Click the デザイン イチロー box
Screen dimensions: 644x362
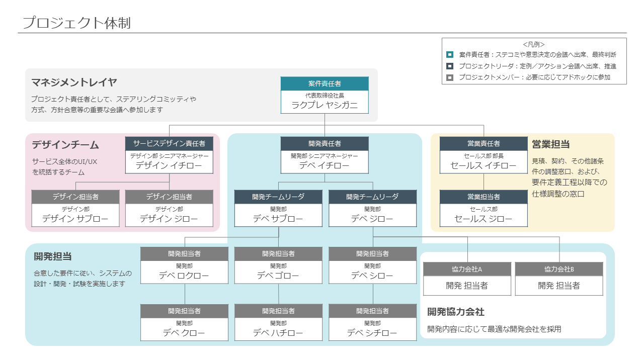[169, 155]
